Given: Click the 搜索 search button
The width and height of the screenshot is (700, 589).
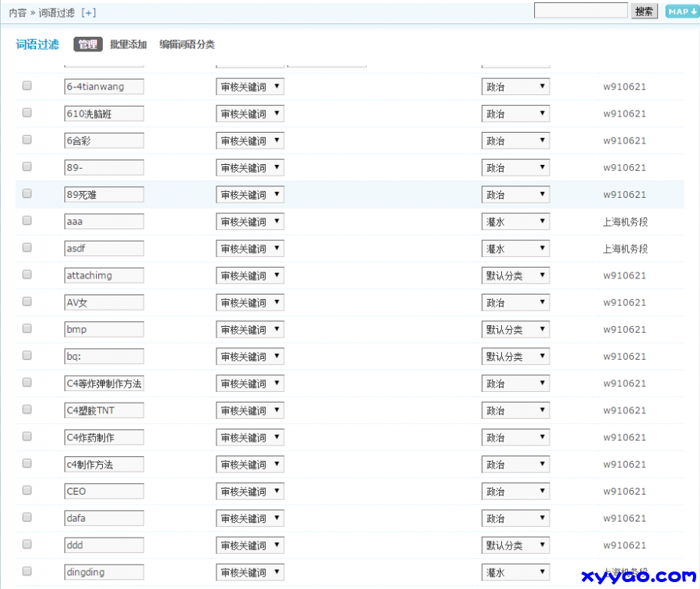Looking at the screenshot, I should pos(644,11).
